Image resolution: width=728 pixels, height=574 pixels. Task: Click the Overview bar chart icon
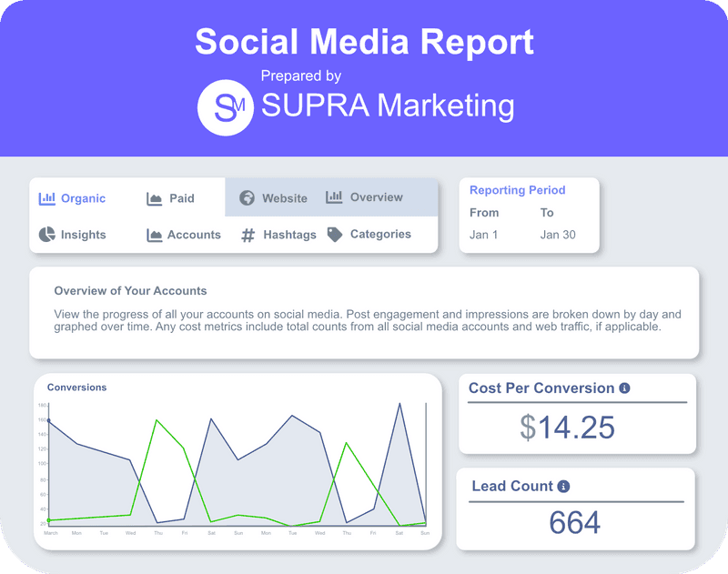point(334,197)
